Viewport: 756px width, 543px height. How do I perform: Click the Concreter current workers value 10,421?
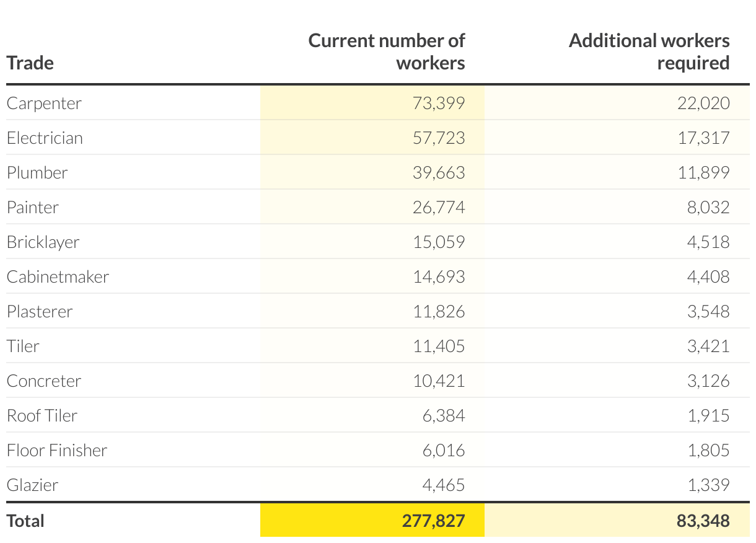[439, 381]
